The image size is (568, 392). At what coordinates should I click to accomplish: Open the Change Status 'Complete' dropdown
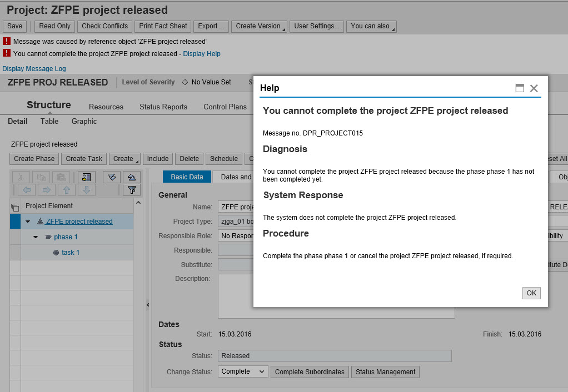[243, 371]
